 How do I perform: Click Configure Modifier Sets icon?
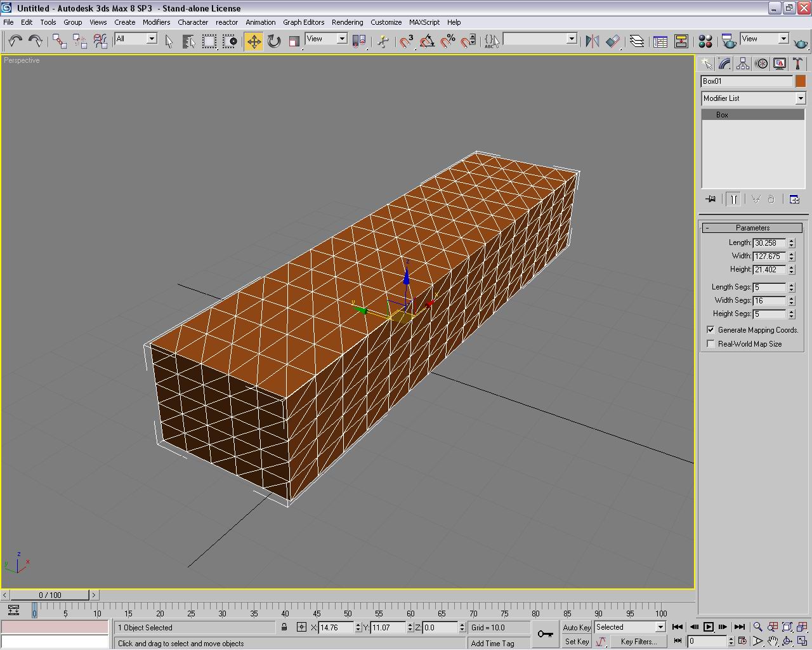[x=794, y=199]
